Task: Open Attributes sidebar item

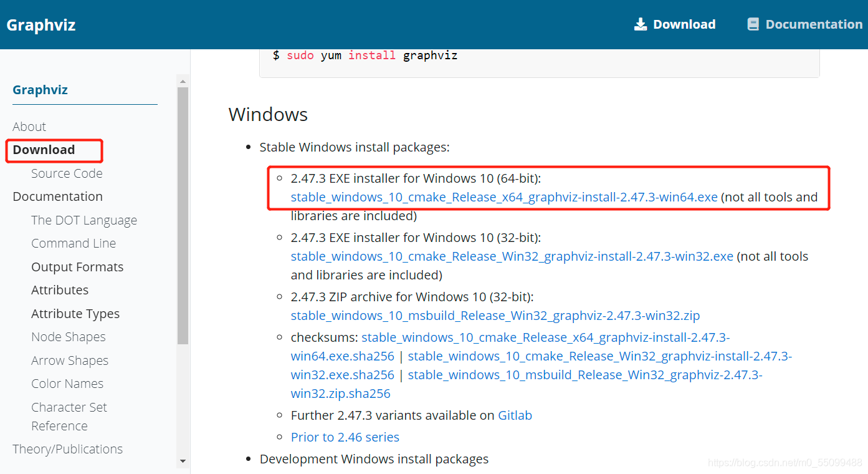Action: click(60, 290)
